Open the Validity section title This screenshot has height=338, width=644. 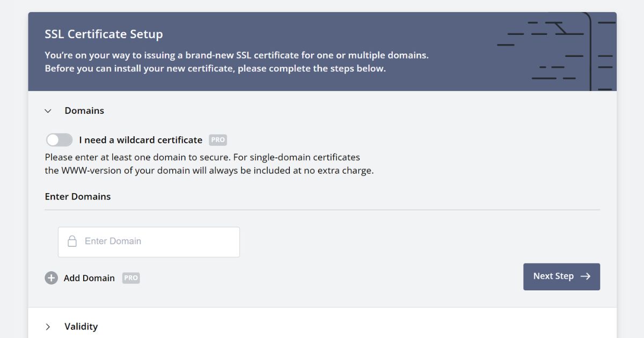[x=81, y=327]
